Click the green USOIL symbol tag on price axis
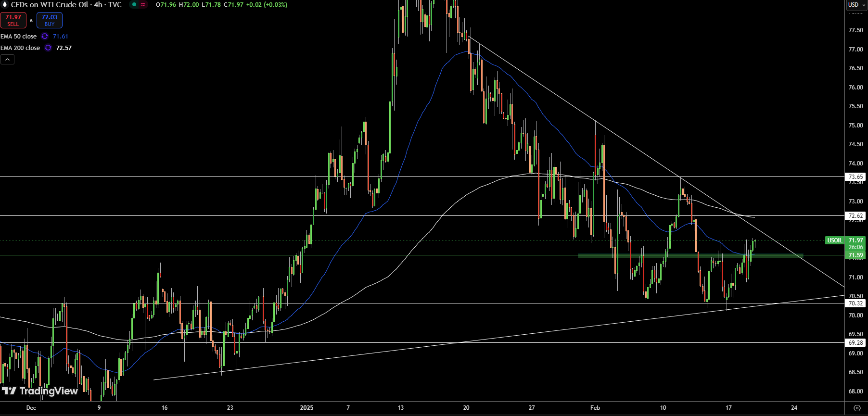Viewport: 868px width, 416px height. 835,240
